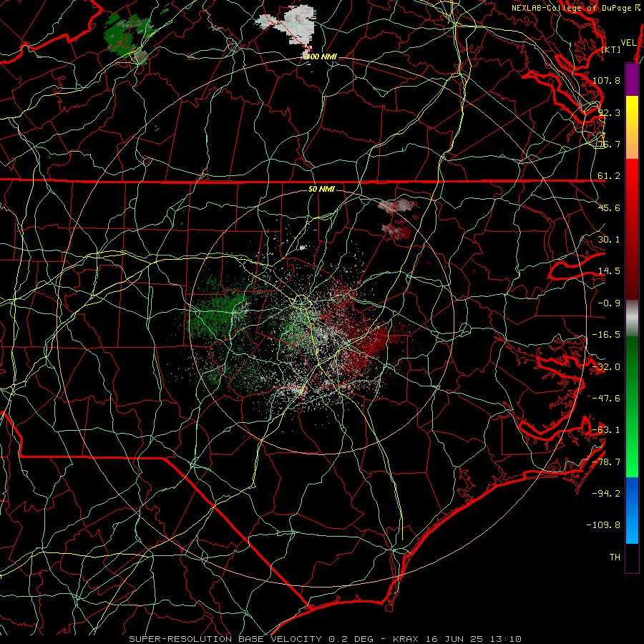Click the 76.7 velocity scale value
644x644 pixels.
610,144
